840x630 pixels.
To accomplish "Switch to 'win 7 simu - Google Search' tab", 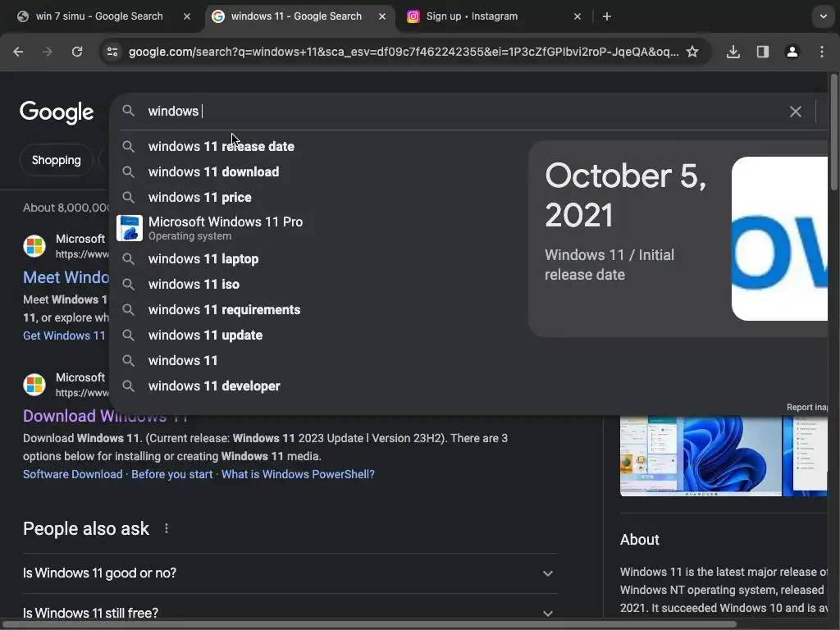I will [99, 16].
